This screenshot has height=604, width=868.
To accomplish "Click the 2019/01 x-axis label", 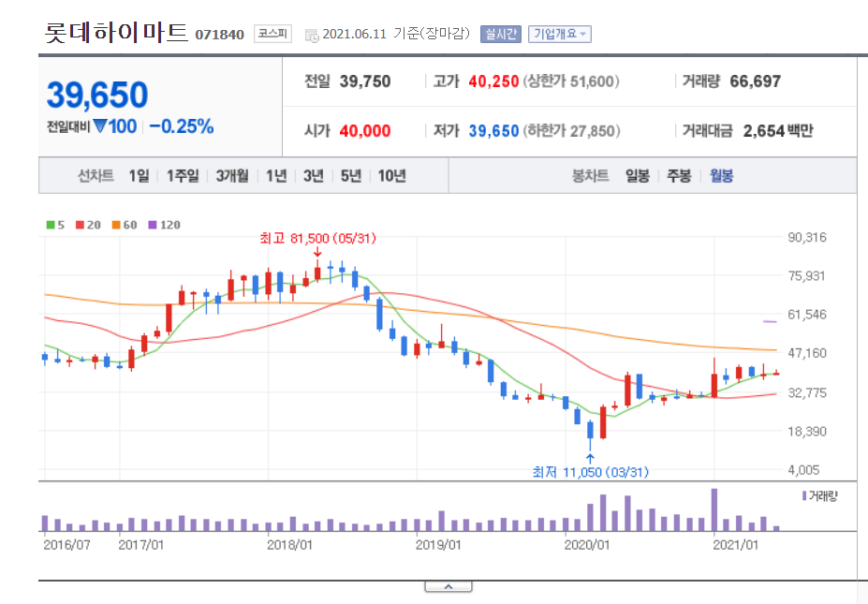I will (438, 545).
